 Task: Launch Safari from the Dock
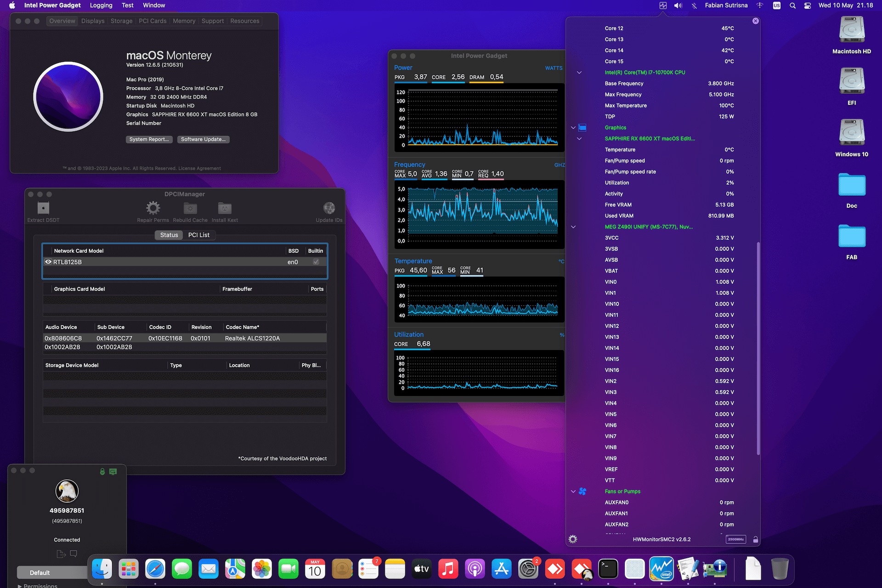(x=155, y=569)
